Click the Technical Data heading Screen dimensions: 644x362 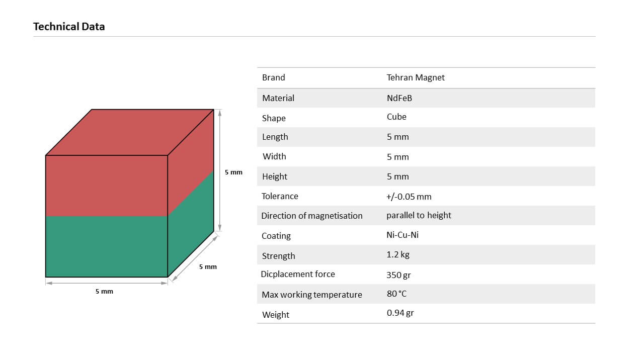point(69,27)
